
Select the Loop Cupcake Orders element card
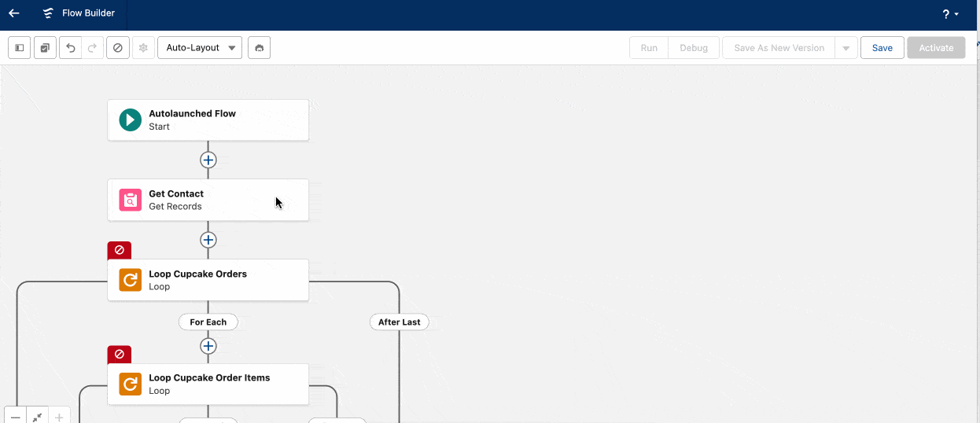(x=208, y=281)
